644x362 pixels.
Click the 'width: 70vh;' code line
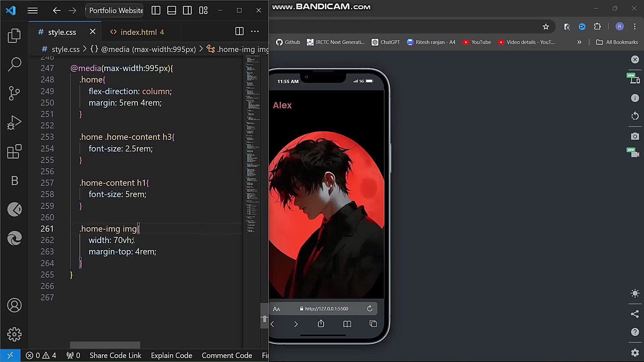point(111,240)
